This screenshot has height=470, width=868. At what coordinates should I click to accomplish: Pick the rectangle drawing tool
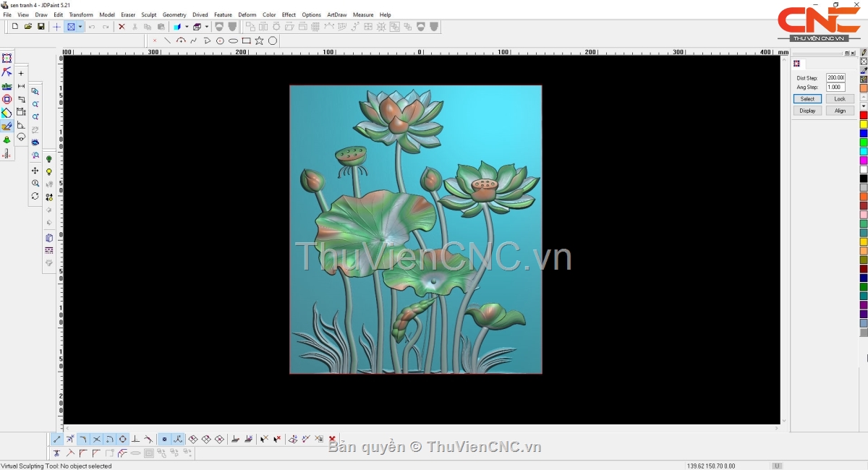tap(247, 41)
